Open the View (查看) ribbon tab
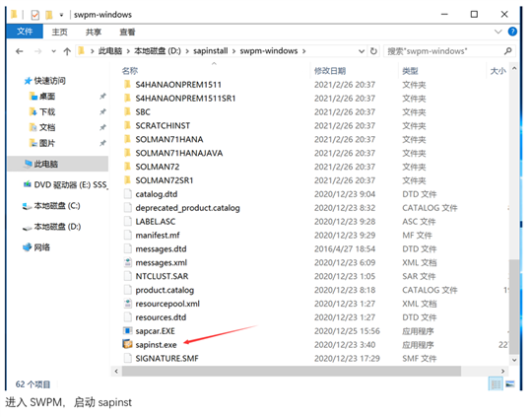532x417 pixels. tap(127, 32)
